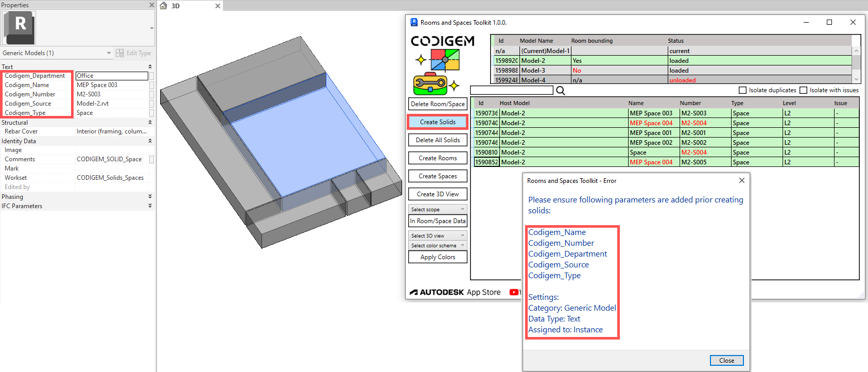The image size is (868, 372).
Task: Open the type selector dropdown arrow in Properties
Action: pyautogui.click(x=151, y=28)
